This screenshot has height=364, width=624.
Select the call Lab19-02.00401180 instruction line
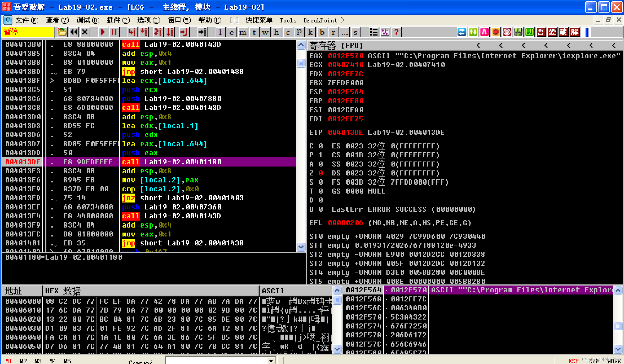coord(149,162)
